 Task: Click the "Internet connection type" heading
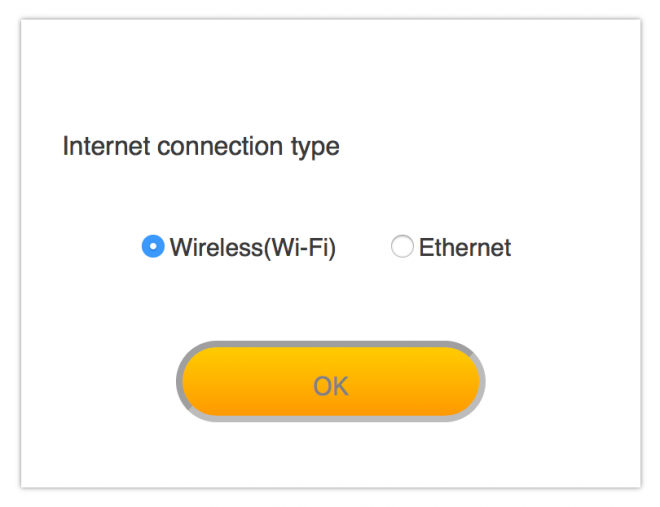[x=201, y=147]
